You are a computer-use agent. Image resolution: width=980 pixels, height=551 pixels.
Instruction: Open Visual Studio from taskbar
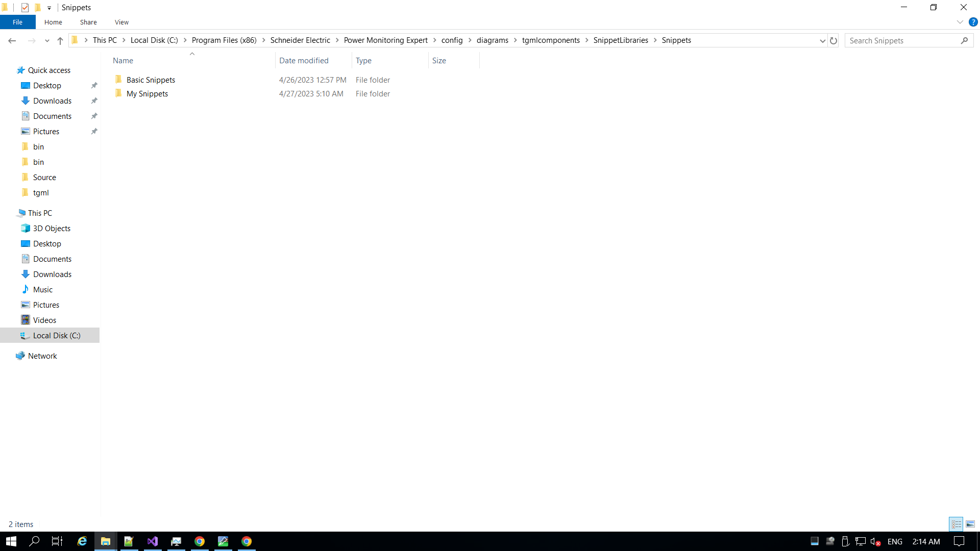153,541
